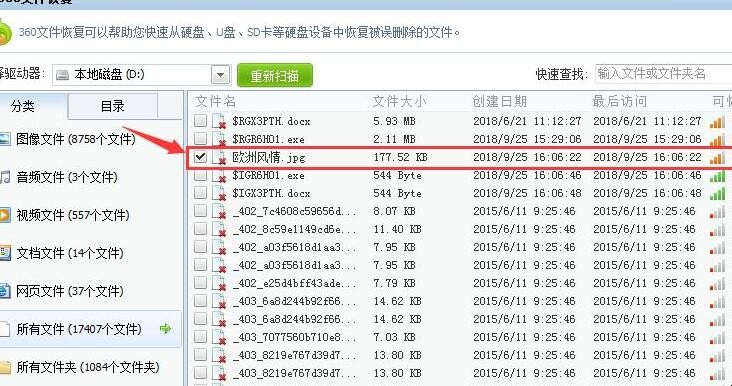Click file name $RGX3PTH.docx
This screenshot has height=386, width=732.
(271, 121)
